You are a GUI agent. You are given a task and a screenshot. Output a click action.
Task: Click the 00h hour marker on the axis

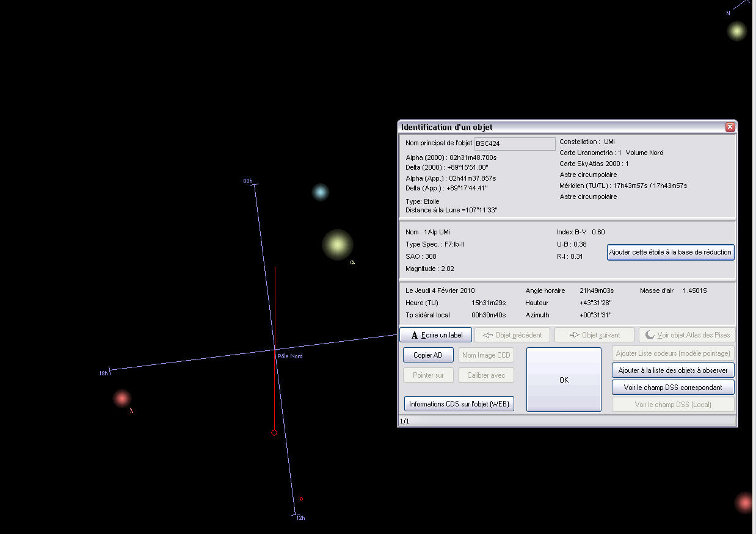point(248,181)
